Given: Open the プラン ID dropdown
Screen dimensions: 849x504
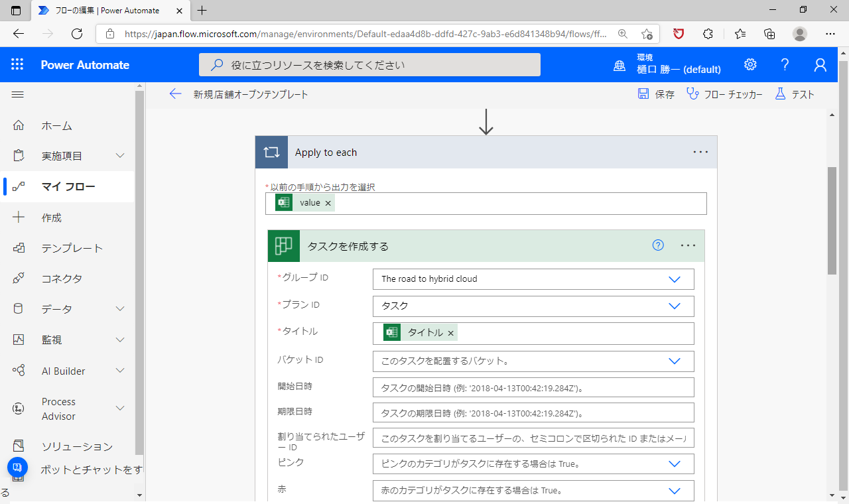Looking at the screenshot, I should [x=675, y=306].
